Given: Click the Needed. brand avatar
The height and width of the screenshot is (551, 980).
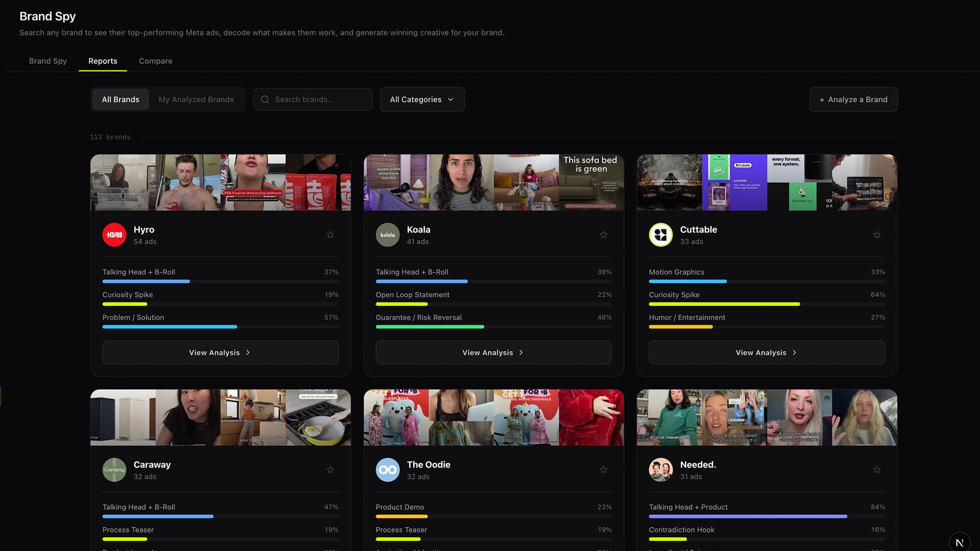Looking at the screenshot, I should [661, 470].
